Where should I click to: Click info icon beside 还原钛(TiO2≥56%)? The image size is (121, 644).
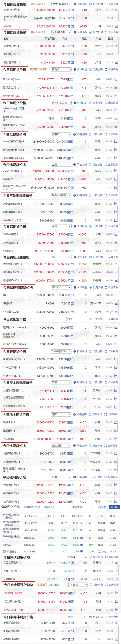click(x=25, y=328)
